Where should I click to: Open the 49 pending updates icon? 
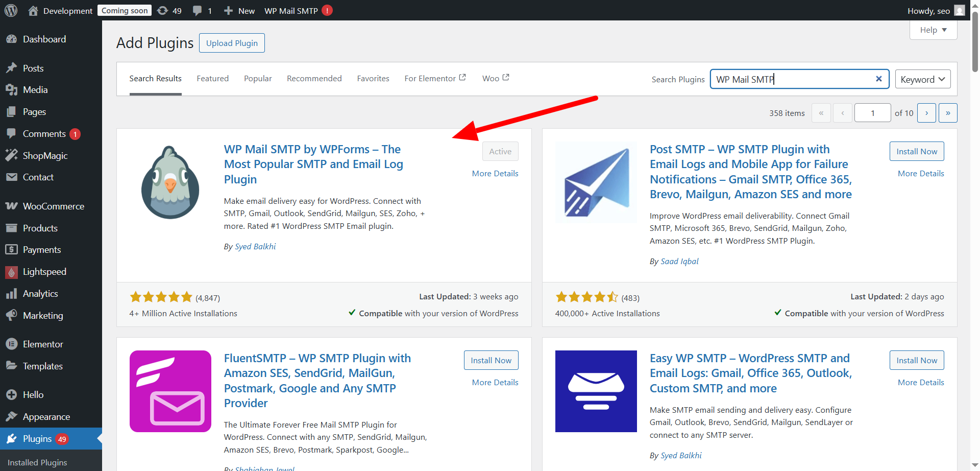pos(163,10)
